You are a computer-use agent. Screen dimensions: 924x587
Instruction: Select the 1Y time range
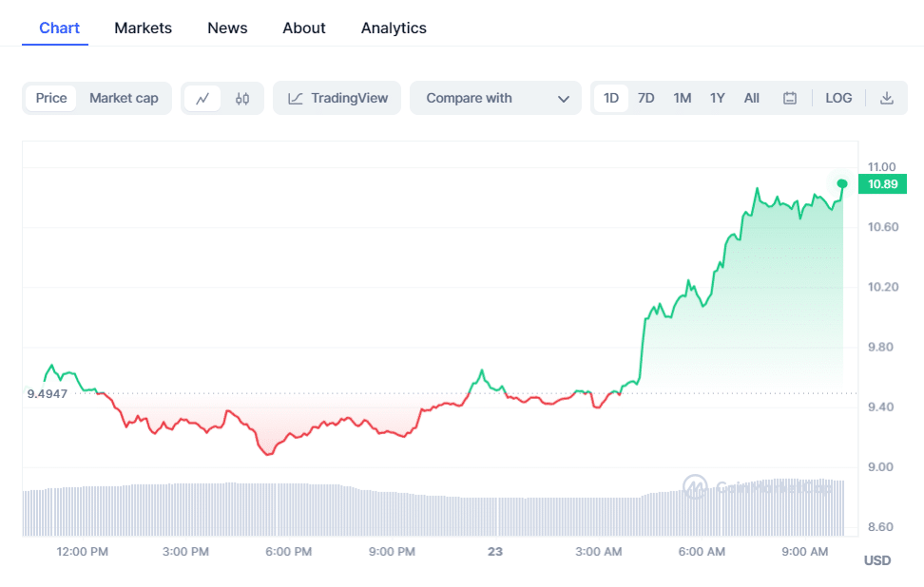click(717, 98)
